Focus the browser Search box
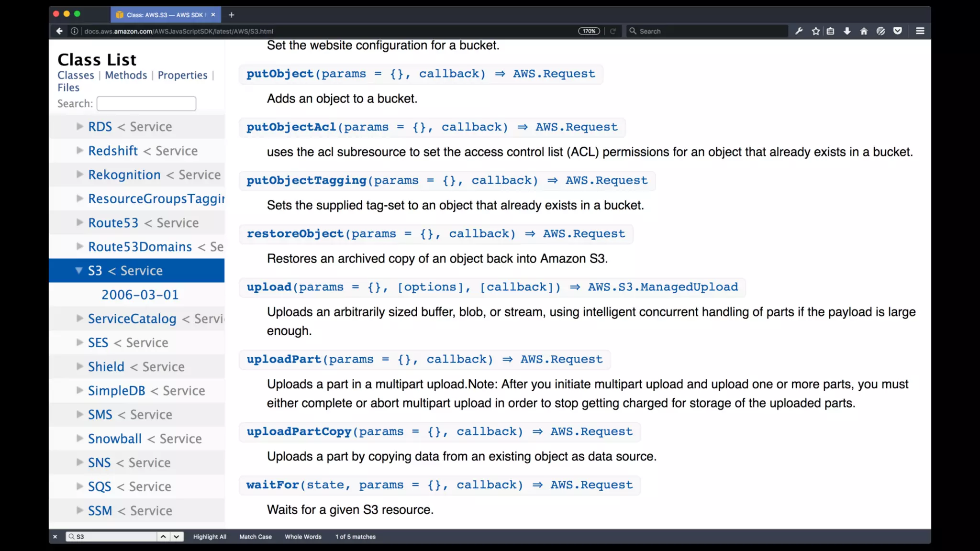The width and height of the screenshot is (980, 551). (x=707, y=31)
